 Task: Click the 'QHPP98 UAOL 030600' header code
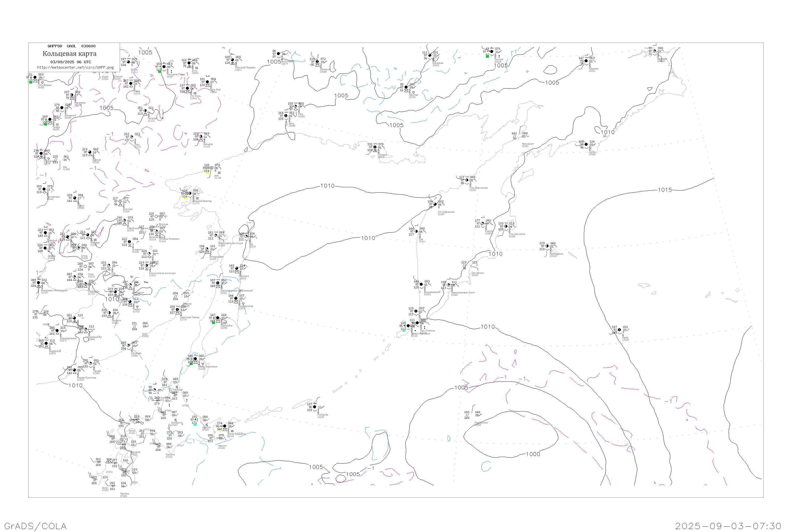(x=72, y=46)
